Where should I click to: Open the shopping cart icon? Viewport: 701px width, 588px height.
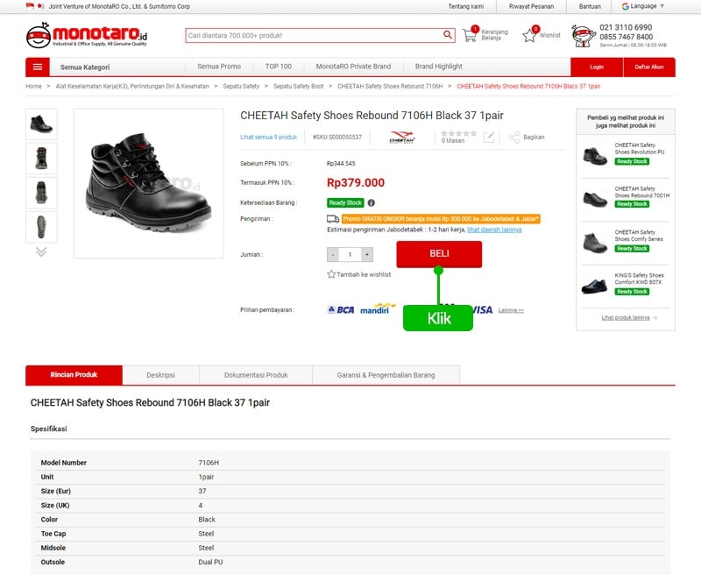[471, 35]
